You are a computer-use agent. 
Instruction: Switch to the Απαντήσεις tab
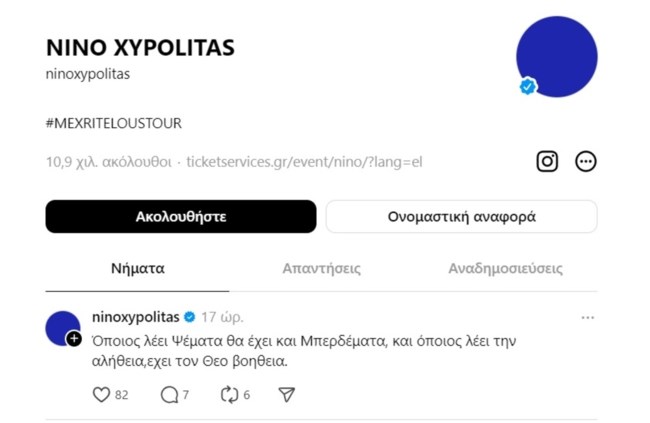pos(321,269)
